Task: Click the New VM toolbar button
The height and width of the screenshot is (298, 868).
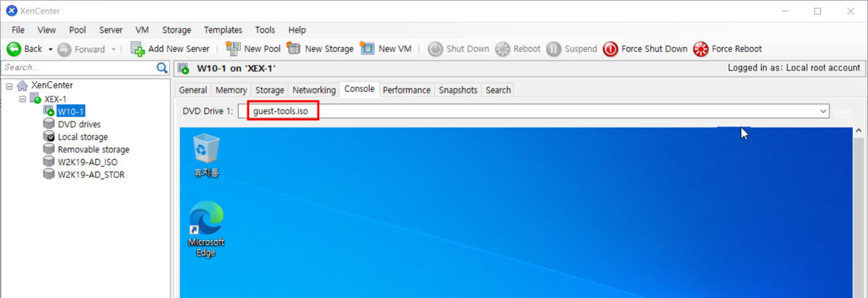Action: [386, 49]
